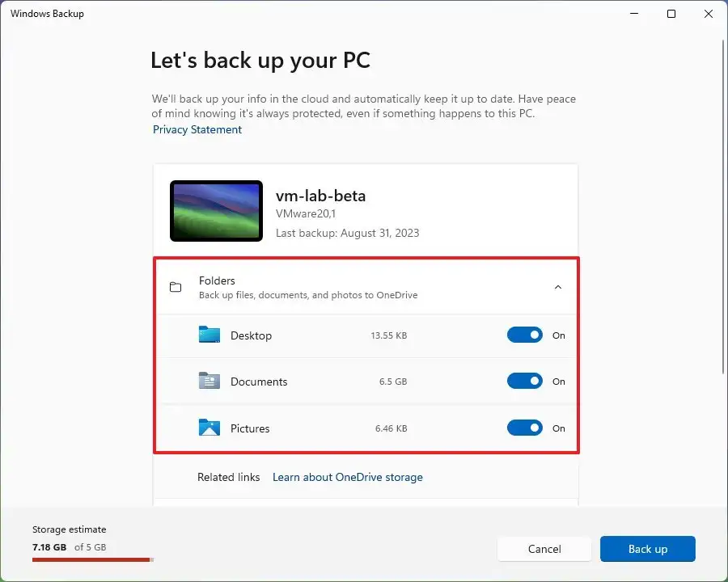The image size is (728, 582).
Task: Click the Documents folder icon
Action: (210, 380)
